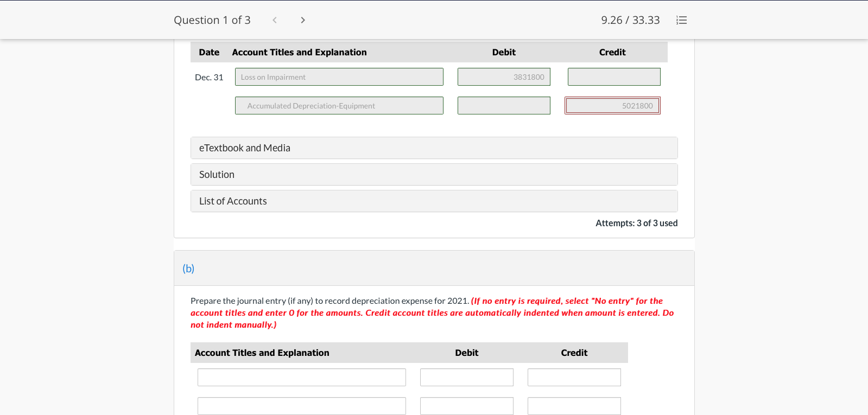Click the debit field showing 3831800

(x=504, y=77)
